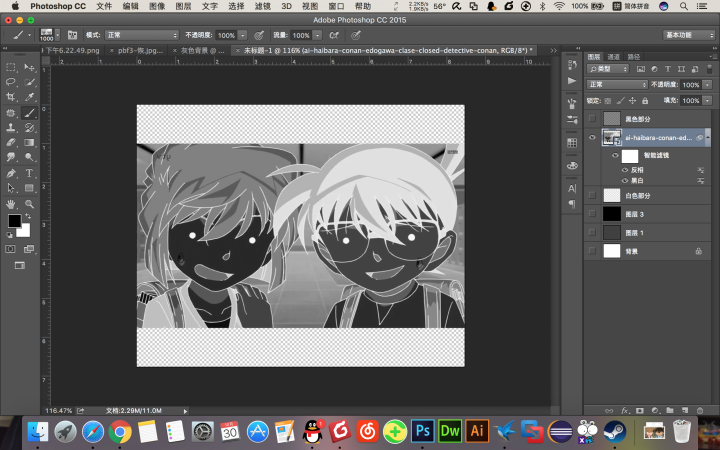Select the Eyedropper tool
Image resolution: width=720 pixels, height=450 pixels.
click(29, 97)
